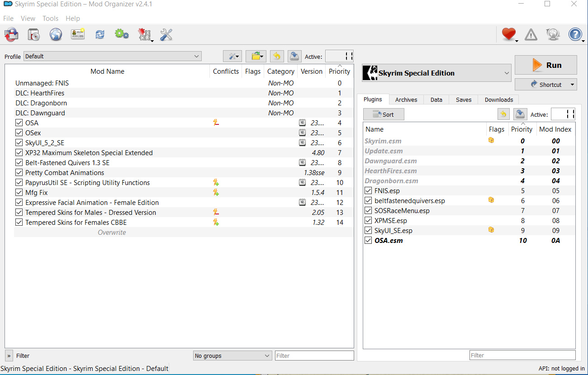The width and height of the screenshot is (588, 375).
Task: Open the profiles ID card icon
Action: [x=78, y=34]
